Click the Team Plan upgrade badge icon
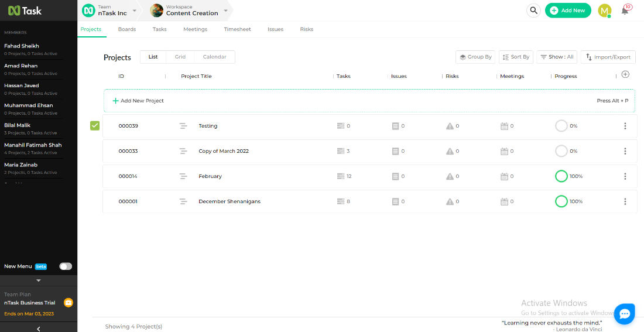The image size is (644, 332). click(x=68, y=303)
